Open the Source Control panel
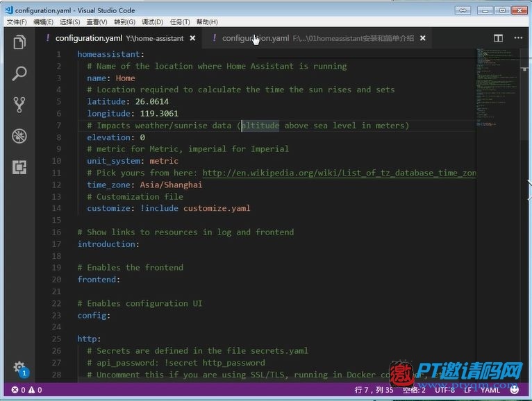Image resolution: width=532 pixels, height=401 pixels. click(x=19, y=105)
